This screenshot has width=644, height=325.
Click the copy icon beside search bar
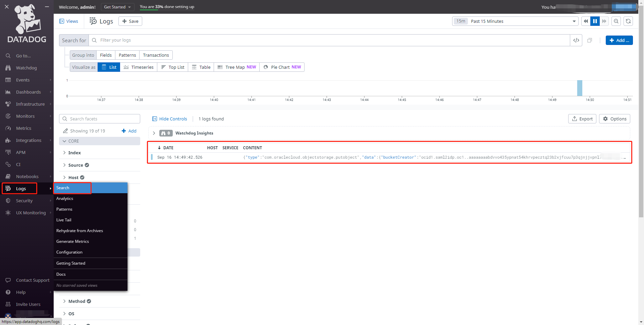589,40
